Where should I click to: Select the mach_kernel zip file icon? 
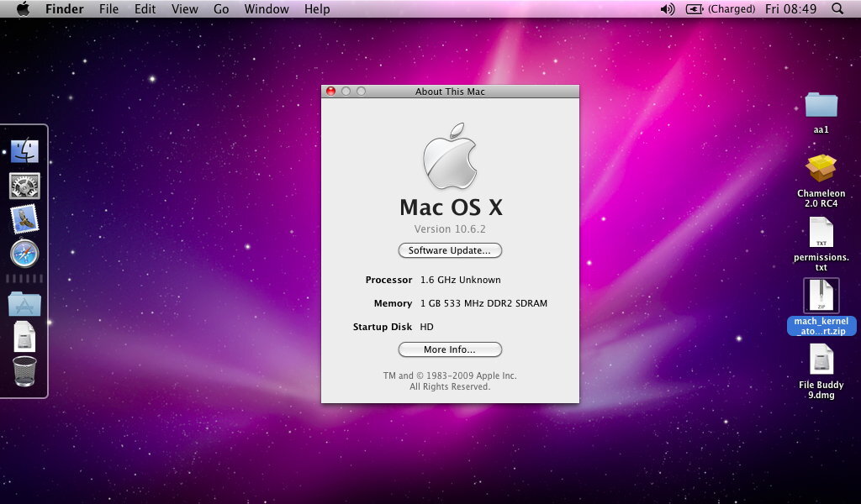tap(821, 295)
